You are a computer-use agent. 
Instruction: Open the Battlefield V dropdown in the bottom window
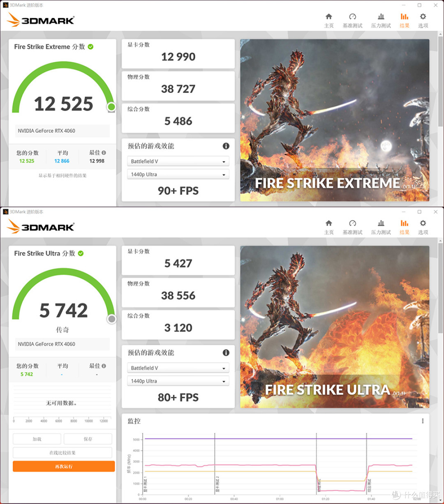click(178, 368)
